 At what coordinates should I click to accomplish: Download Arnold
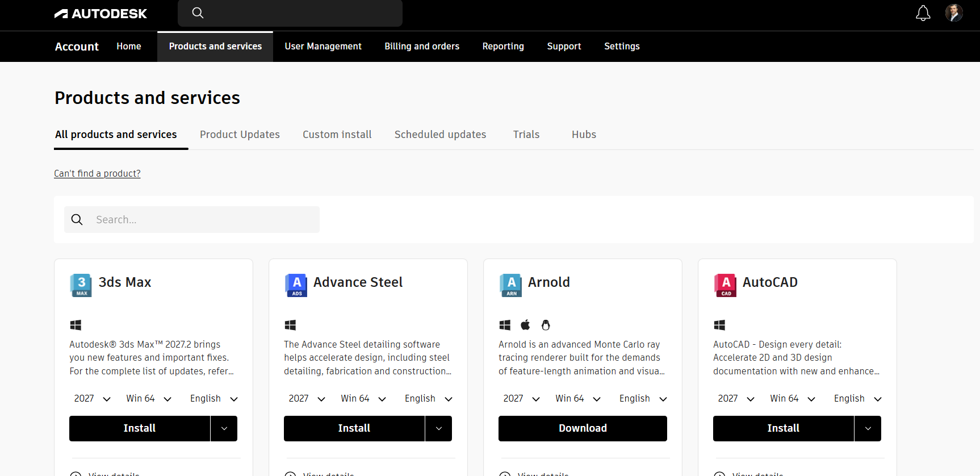(583, 428)
